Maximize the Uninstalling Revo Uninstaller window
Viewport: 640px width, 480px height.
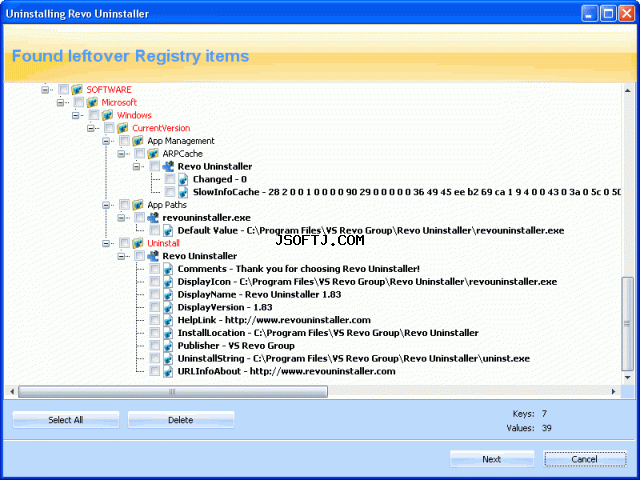pyautogui.click(x=608, y=13)
